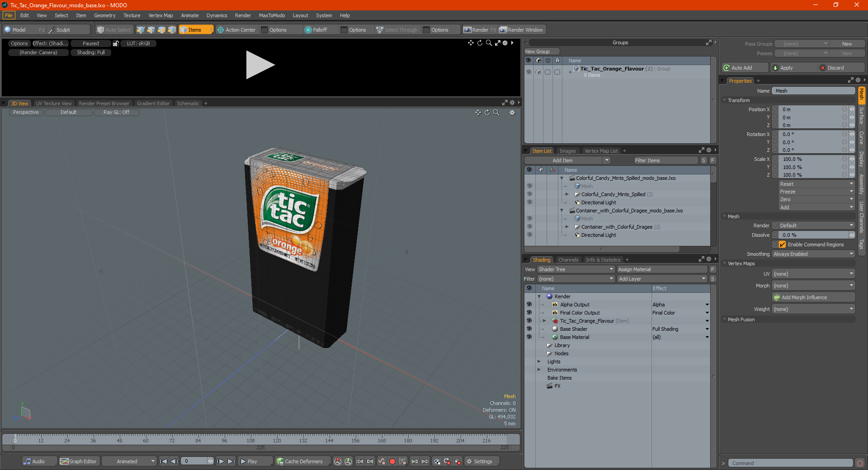This screenshot has height=470, width=868.
Task: Click the 3D viewport pan move icon
Action: point(478,113)
